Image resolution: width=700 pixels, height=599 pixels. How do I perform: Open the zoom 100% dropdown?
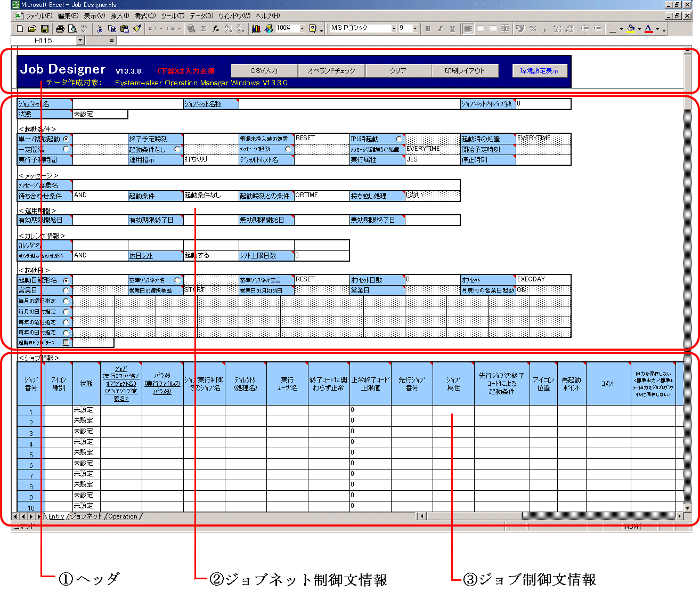point(302,29)
